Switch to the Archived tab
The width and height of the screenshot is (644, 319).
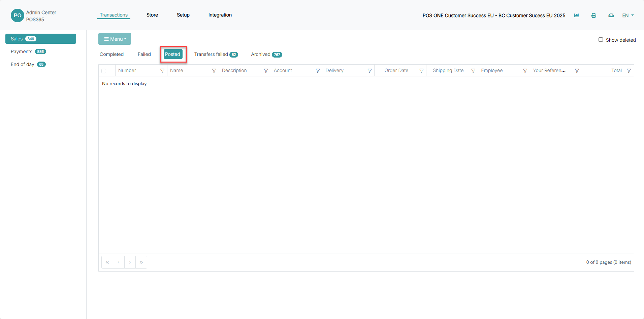pos(266,54)
